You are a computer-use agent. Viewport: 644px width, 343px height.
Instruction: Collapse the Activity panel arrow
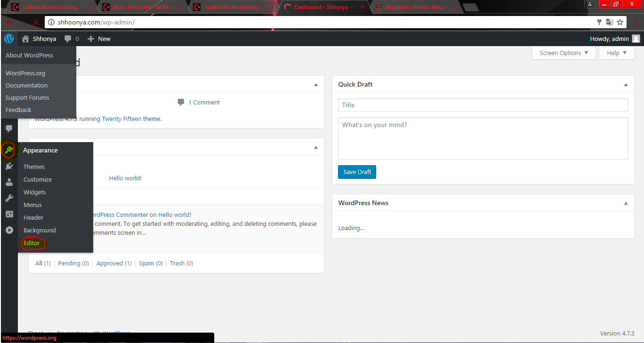point(315,147)
